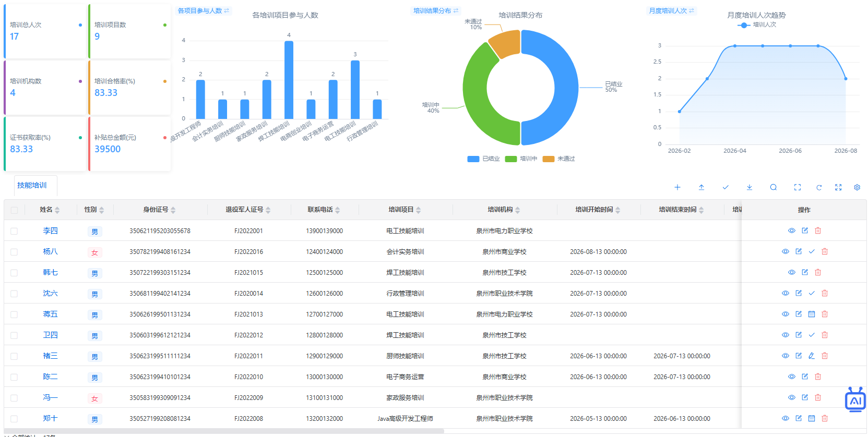Click the 培训总人次 statistic card
This screenshot has width=868, height=437.
point(44,31)
